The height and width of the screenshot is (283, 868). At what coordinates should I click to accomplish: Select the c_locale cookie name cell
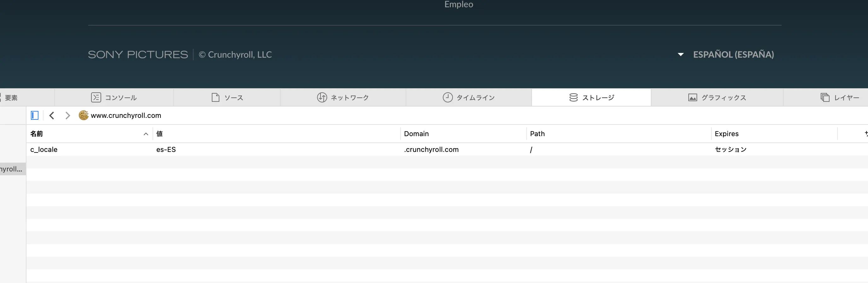(89, 150)
